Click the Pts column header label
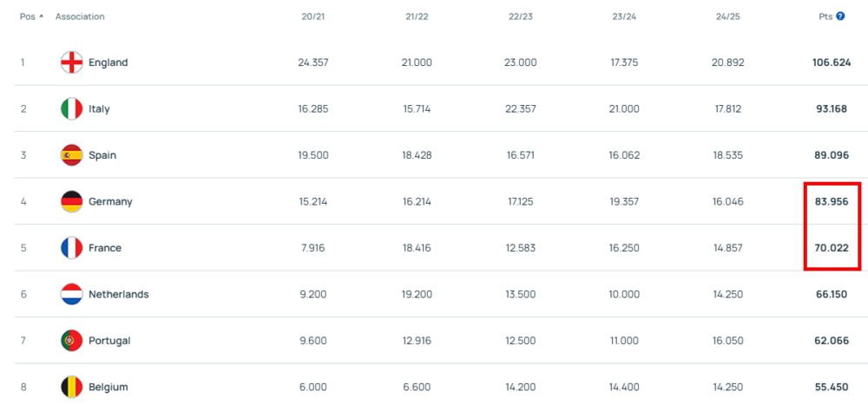 click(825, 16)
